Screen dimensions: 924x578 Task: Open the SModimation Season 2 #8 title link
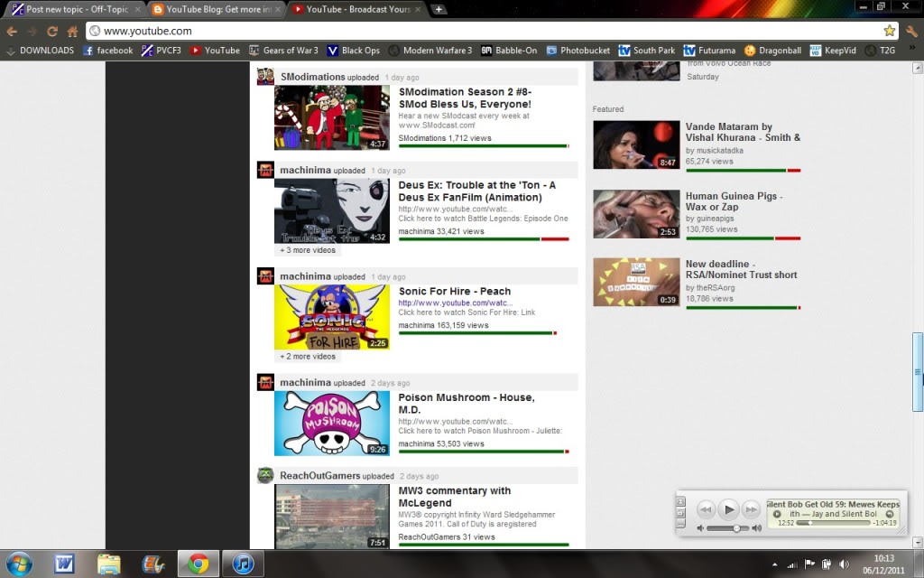[x=465, y=98]
